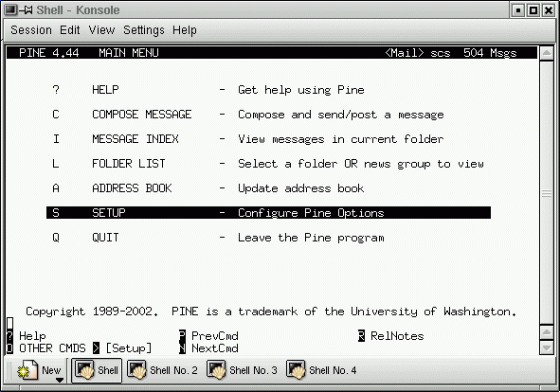Open the Edit menu
Viewport: 560px width, 392px height.
(x=69, y=30)
